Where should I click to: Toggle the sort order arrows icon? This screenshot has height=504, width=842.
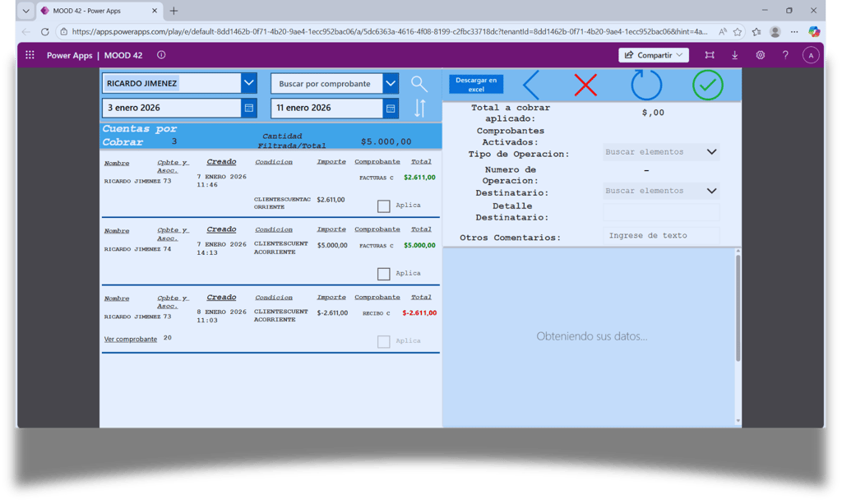click(x=420, y=109)
